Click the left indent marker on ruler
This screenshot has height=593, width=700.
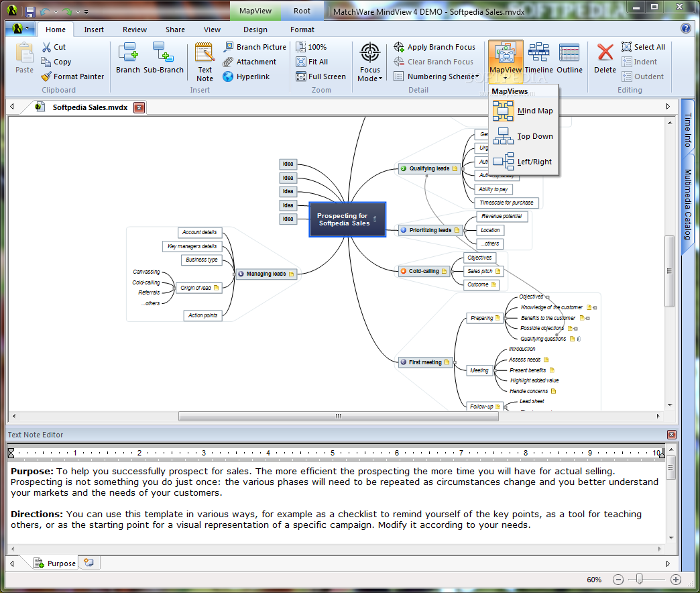(11, 453)
